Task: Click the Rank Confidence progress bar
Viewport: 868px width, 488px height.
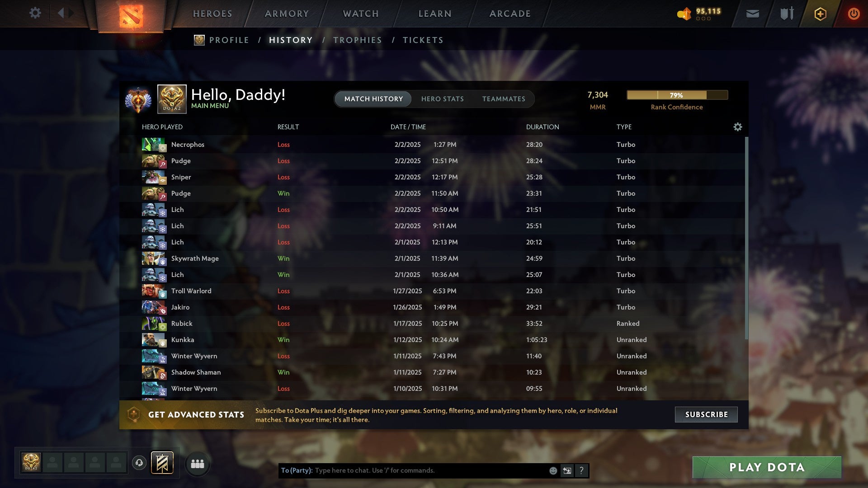Action: click(x=677, y=95)
